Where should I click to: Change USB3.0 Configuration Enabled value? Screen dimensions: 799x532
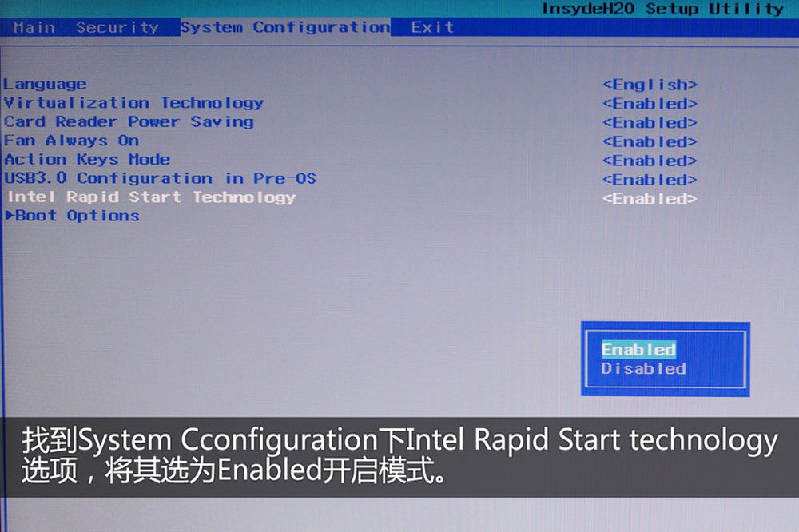click(x=650, y=180)
